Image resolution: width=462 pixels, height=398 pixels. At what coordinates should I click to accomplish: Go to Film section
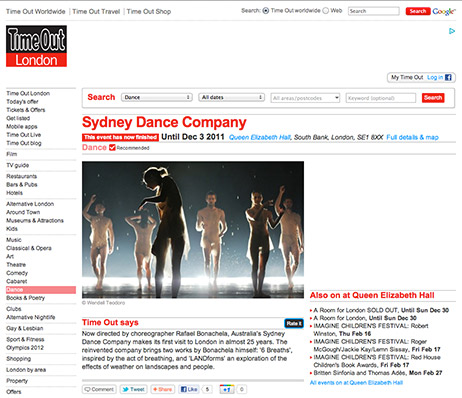[x=11, y=154]
